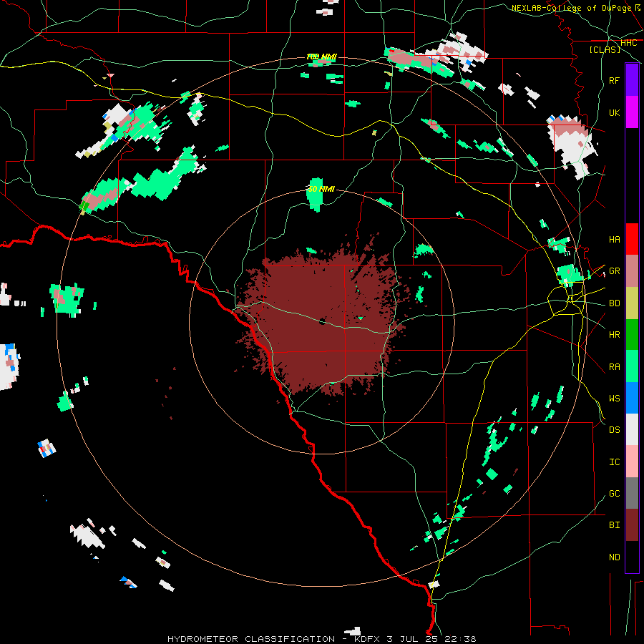644x644 pixels.
Task: Click the GC legend label
Action: tap(615, 494)
